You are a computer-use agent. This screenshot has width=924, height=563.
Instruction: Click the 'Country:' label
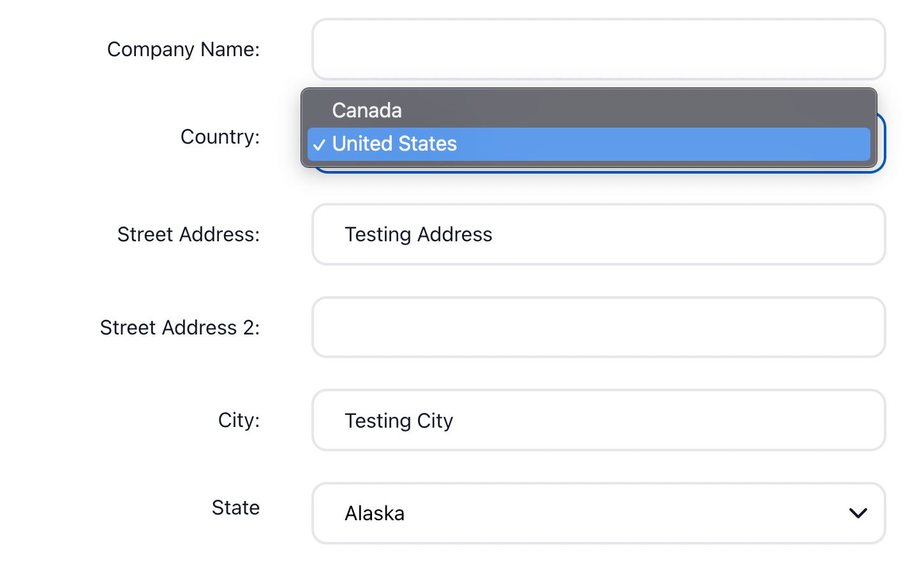click(220, 137)
